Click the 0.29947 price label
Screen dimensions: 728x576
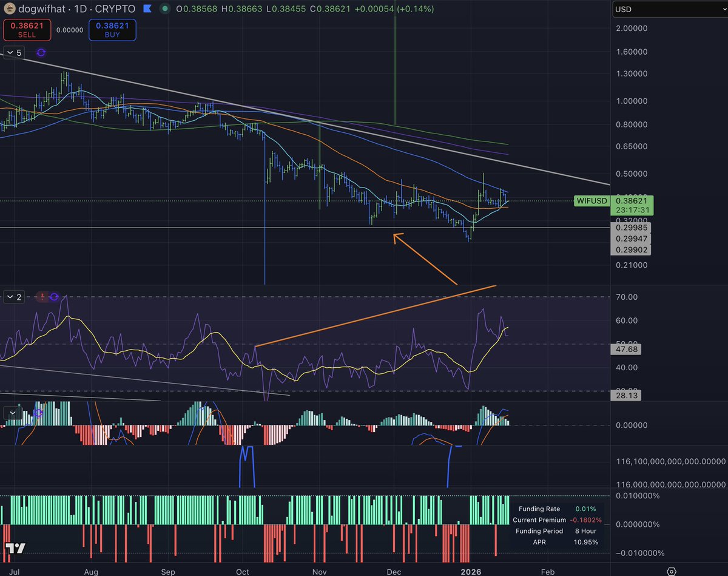click(x=632, y=239)
